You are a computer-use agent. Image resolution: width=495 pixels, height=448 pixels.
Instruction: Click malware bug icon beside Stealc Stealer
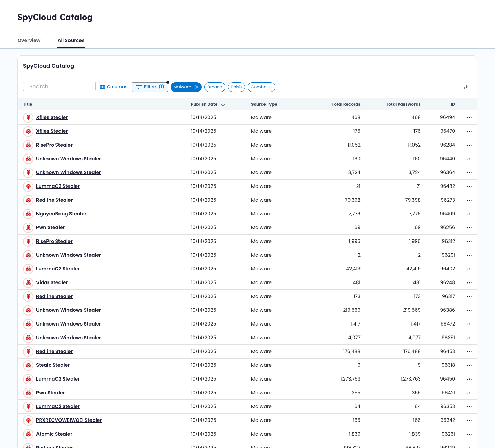click(28, 365)
